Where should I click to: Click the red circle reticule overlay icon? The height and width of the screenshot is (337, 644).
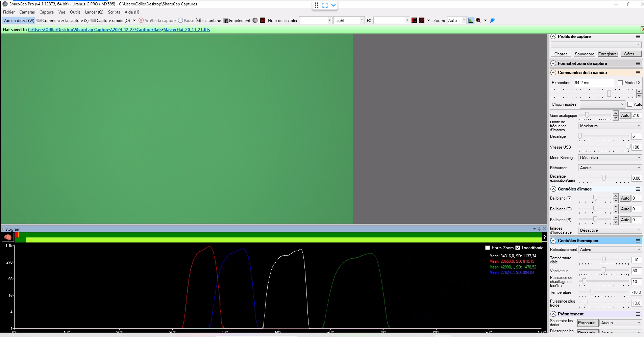coord(414,21)
